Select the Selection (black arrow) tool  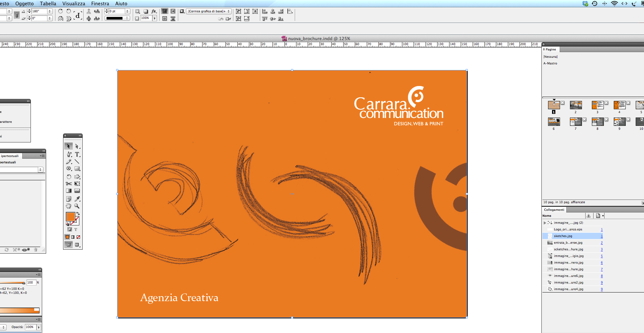pyautogui.click(x=68, y=146)
